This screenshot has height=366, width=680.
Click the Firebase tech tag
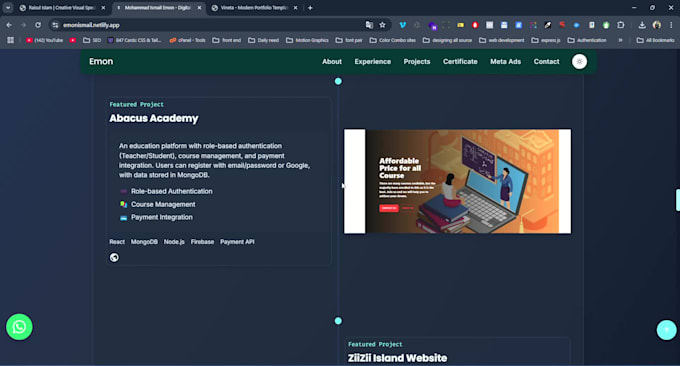[x=202, y=242]
